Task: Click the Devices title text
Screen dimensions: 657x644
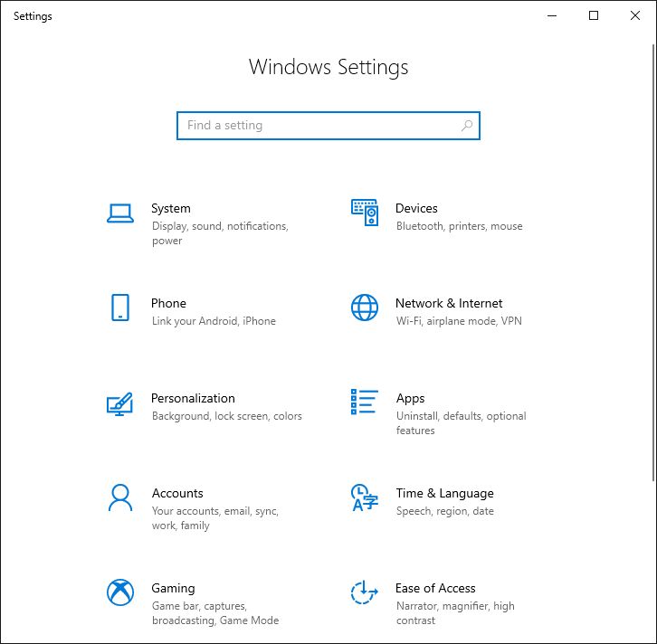Action: click(x=416, y=208)
